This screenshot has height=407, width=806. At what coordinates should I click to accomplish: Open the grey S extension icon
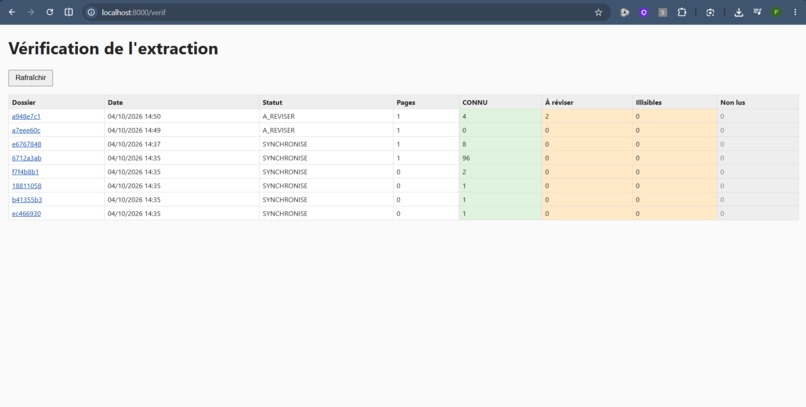click(x=663, y=12)
